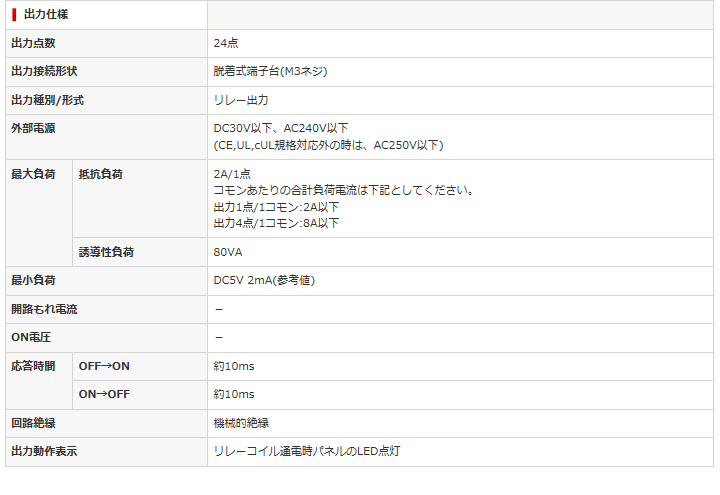Click the 80VA value
This screenshot has width=720, height=495.
[228, 252]
